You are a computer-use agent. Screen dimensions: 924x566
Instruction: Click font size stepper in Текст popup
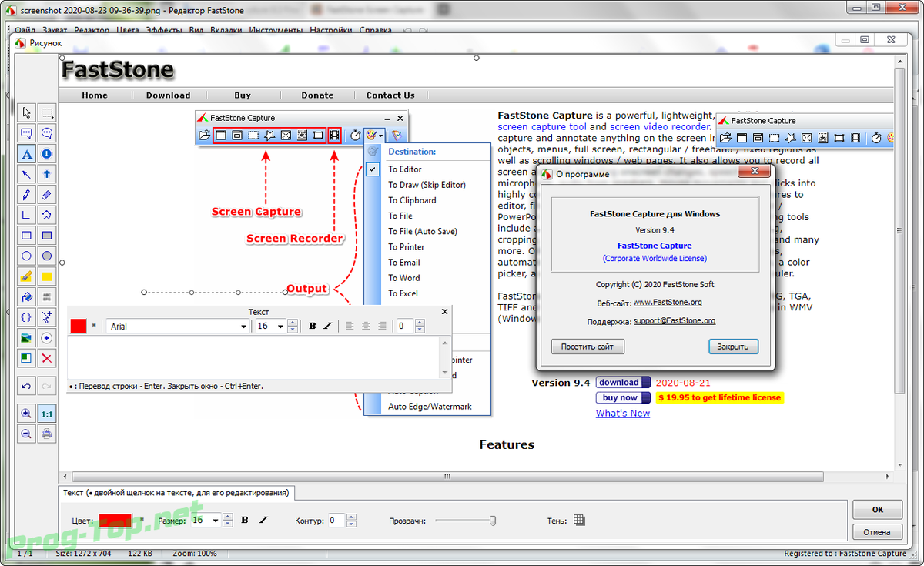point(293,327)
